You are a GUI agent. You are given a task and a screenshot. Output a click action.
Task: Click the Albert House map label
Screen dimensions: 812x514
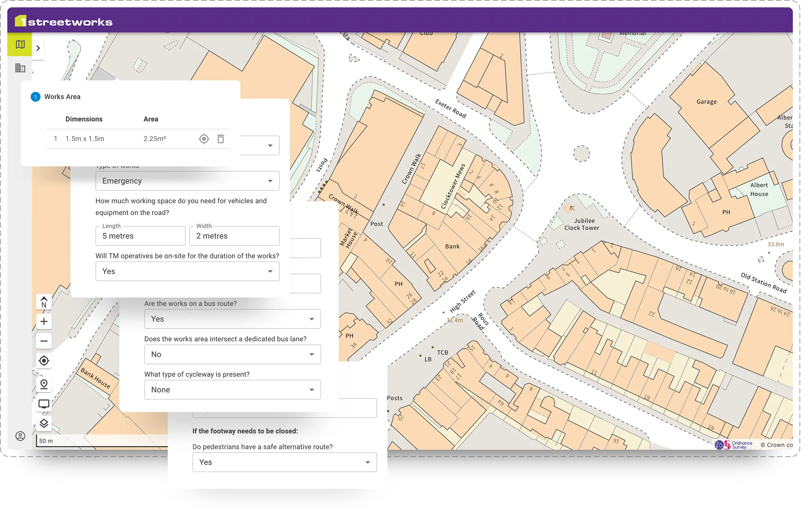point(759,190)
